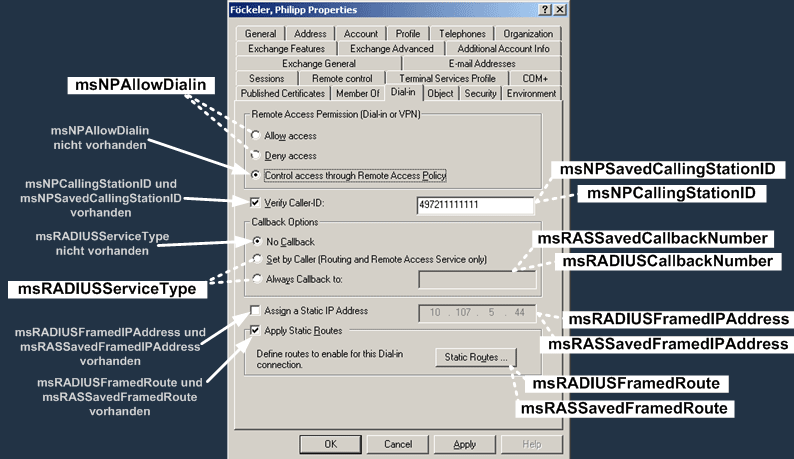
Task: Select the Deny access option
Action: pos(256,155)
